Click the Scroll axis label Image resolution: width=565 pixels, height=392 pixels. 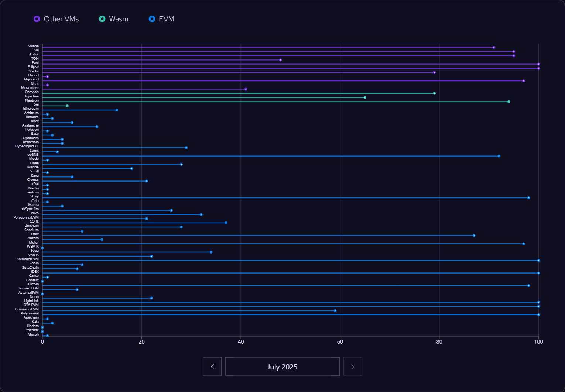coord(34,171)
